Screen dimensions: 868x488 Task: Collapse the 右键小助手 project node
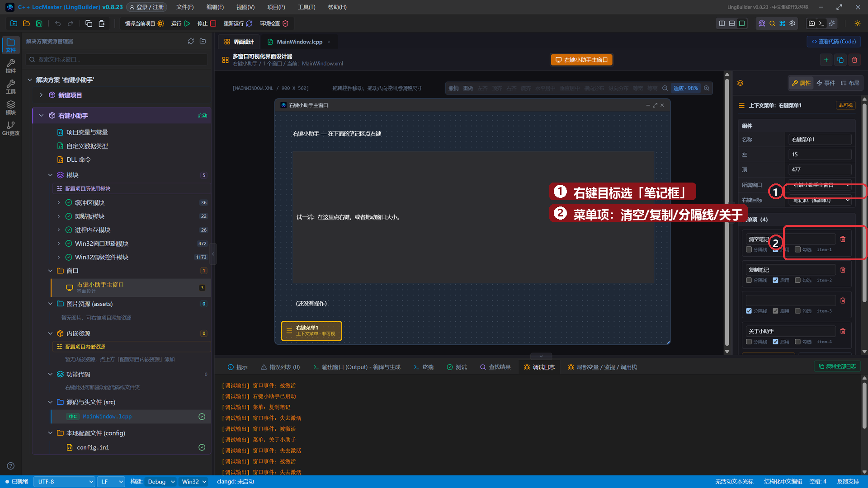pyautogui.click(x=41, y=116)
